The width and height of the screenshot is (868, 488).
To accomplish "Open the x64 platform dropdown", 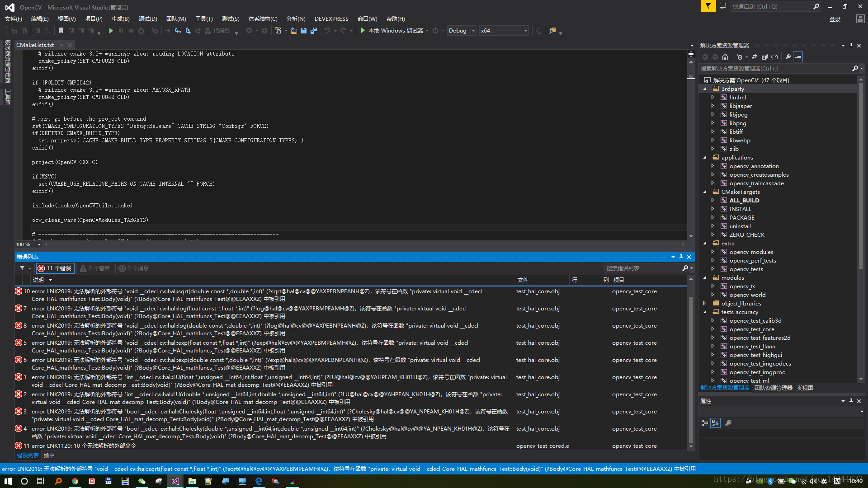I will (504, 31).
